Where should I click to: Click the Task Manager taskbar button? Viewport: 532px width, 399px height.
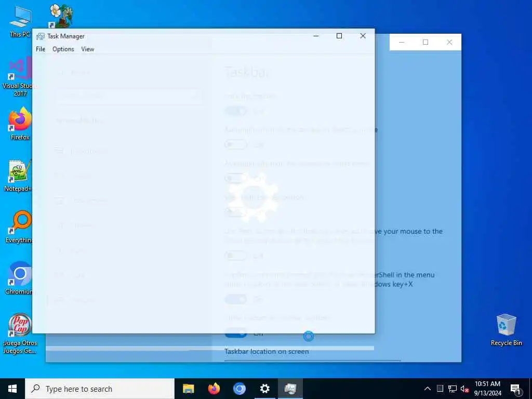[290, 389]
